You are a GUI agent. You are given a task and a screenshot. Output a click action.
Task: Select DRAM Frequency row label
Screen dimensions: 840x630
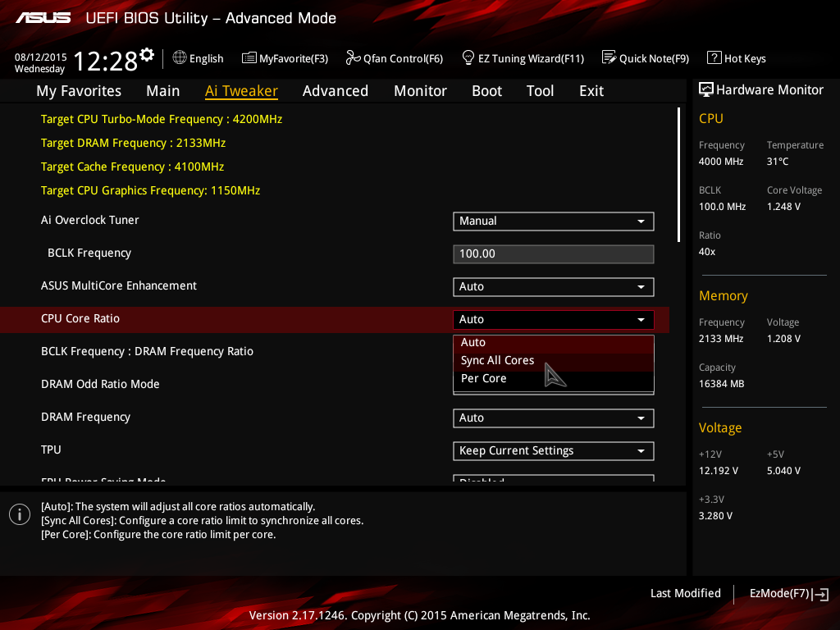[x=85, y=418]
